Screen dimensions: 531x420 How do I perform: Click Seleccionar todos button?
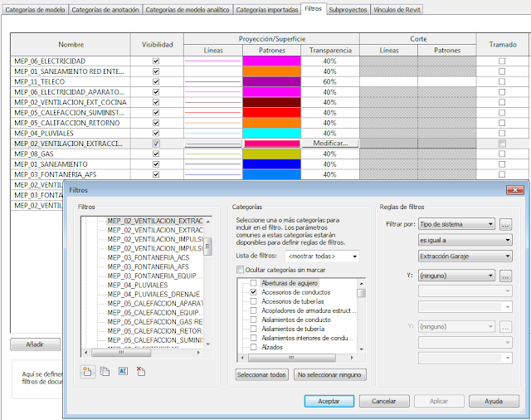click(262, 375)
